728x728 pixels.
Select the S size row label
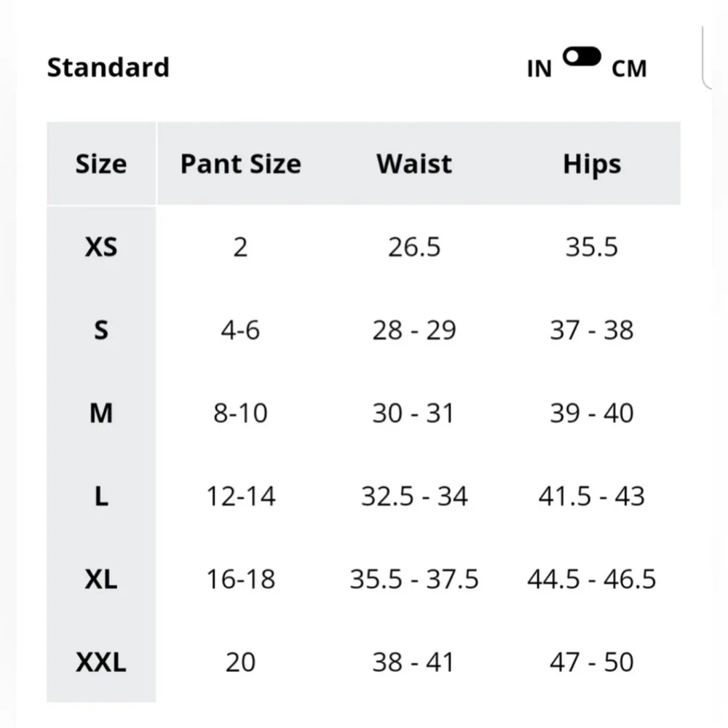click(100, 331)
